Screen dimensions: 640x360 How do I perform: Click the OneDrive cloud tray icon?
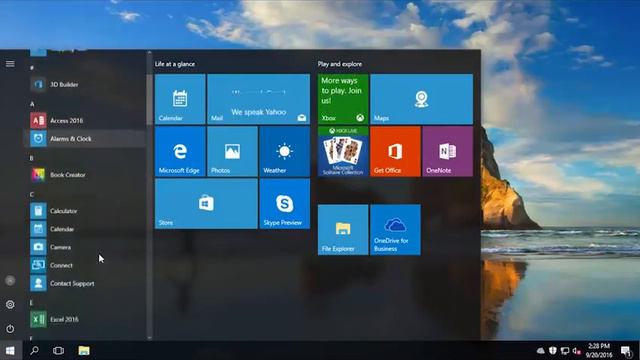click(x=541, y=351)
